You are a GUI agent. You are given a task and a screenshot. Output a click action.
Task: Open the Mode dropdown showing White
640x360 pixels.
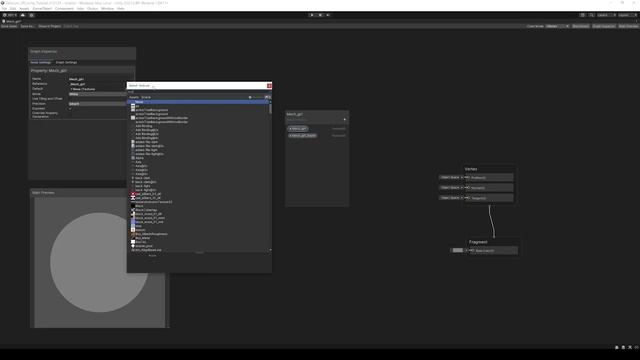click(98, 94)
